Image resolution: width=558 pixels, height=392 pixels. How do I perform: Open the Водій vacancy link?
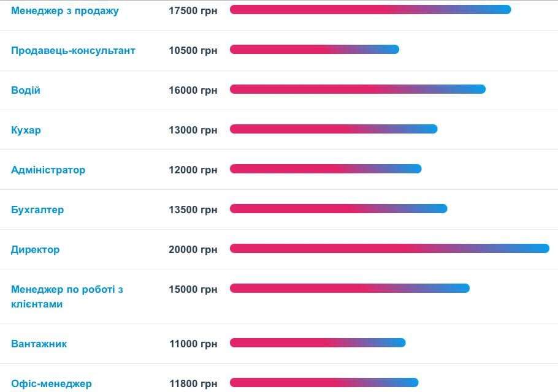coord(26,90)
